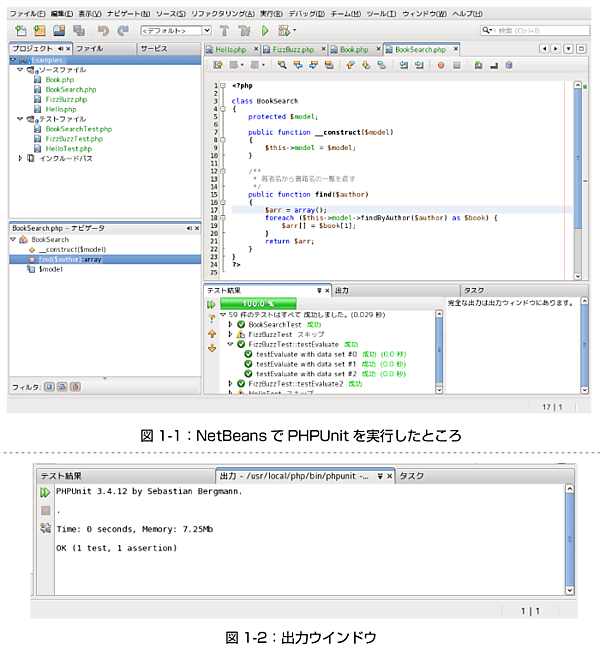Toggle the second filter button in navigator
Viewport: 600px width, 655px height.
pos(61,386)
